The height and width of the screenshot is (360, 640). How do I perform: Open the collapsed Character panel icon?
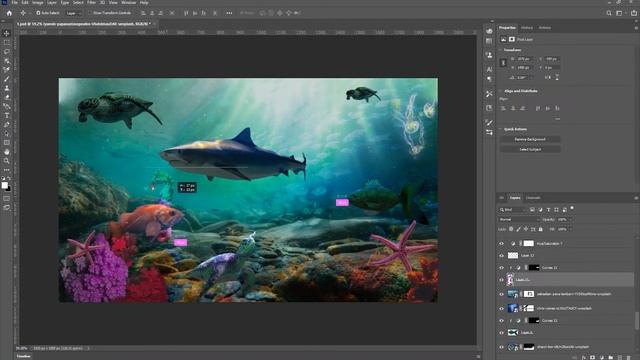coord(489,70)
